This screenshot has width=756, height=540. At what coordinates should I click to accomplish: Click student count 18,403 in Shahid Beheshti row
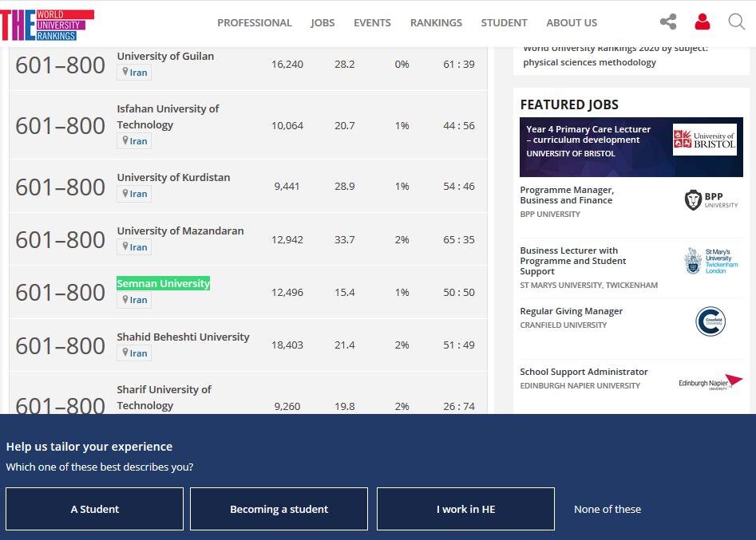point(287,345)
